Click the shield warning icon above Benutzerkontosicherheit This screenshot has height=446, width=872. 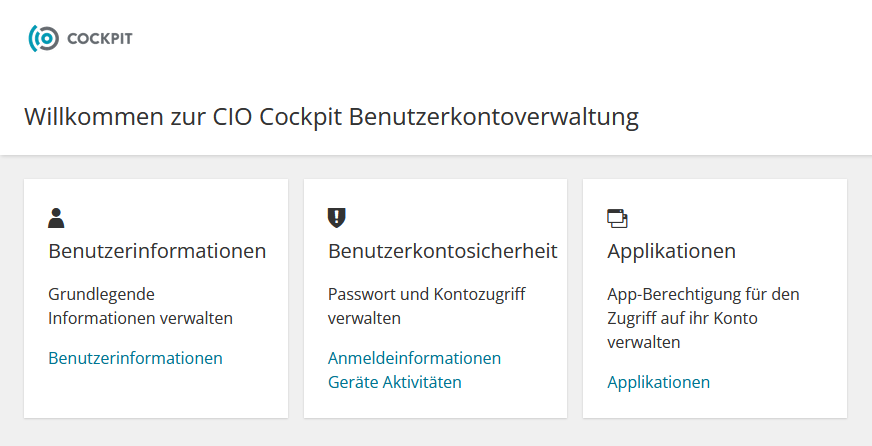pos(336,218)
